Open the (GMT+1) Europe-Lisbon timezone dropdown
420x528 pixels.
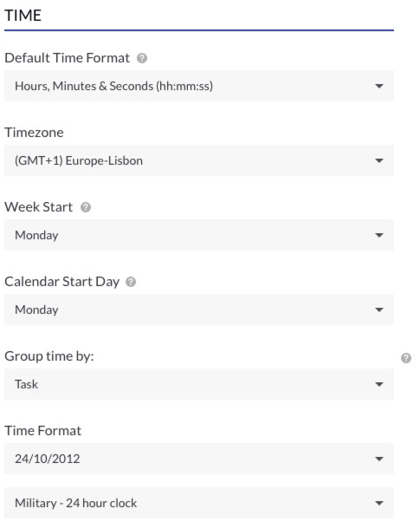pyautogui.click(x=199, y=160)
